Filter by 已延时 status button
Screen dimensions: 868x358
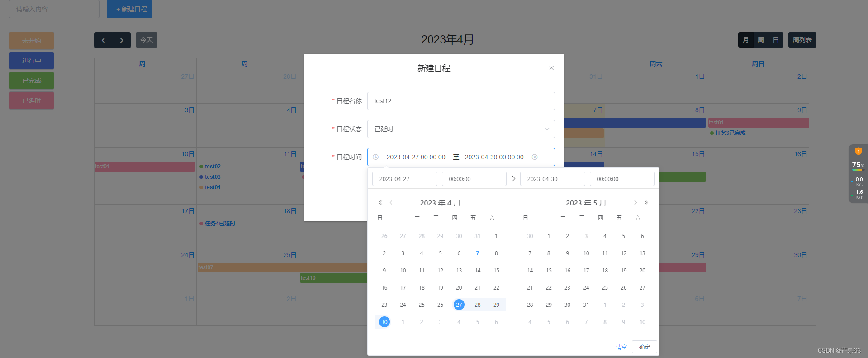32,100
